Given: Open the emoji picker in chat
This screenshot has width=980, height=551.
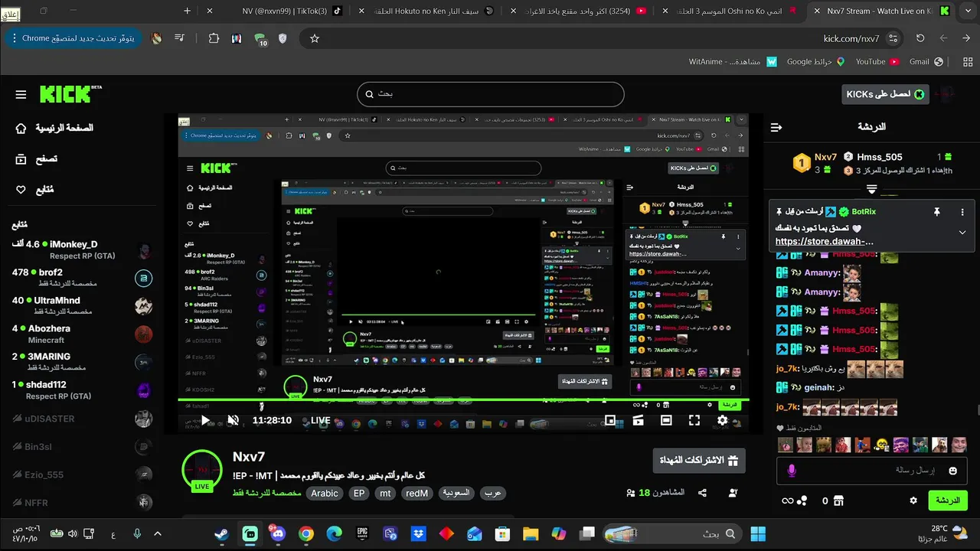Looking at the screenshot, I should (952, 471).
